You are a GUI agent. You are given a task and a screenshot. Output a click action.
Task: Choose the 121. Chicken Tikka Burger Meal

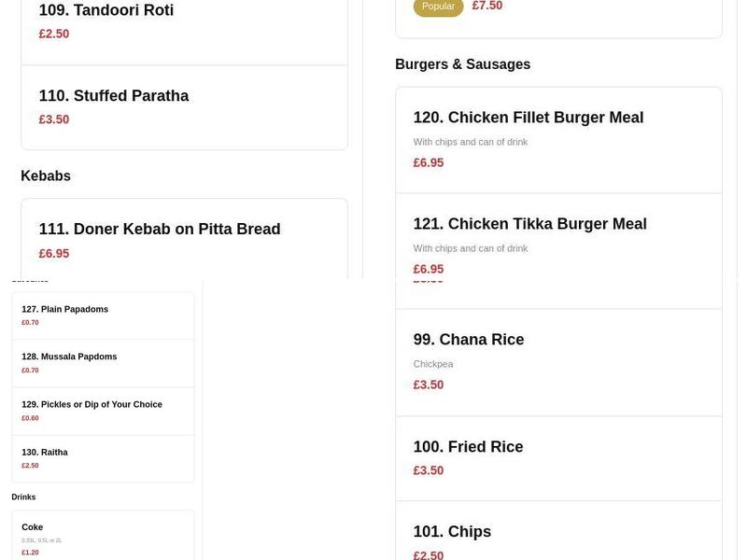tap(529, 223)
